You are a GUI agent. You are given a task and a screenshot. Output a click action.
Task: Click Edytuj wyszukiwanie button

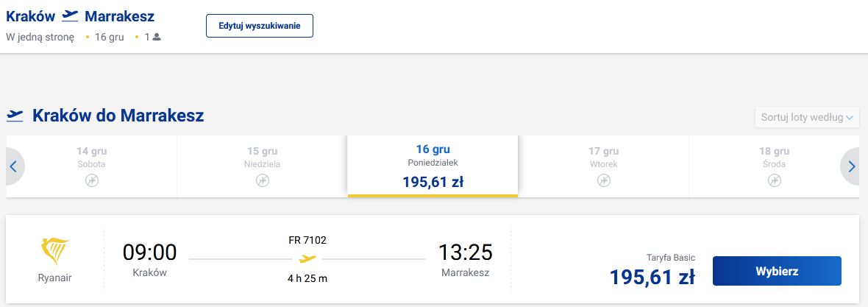(260, 26)
